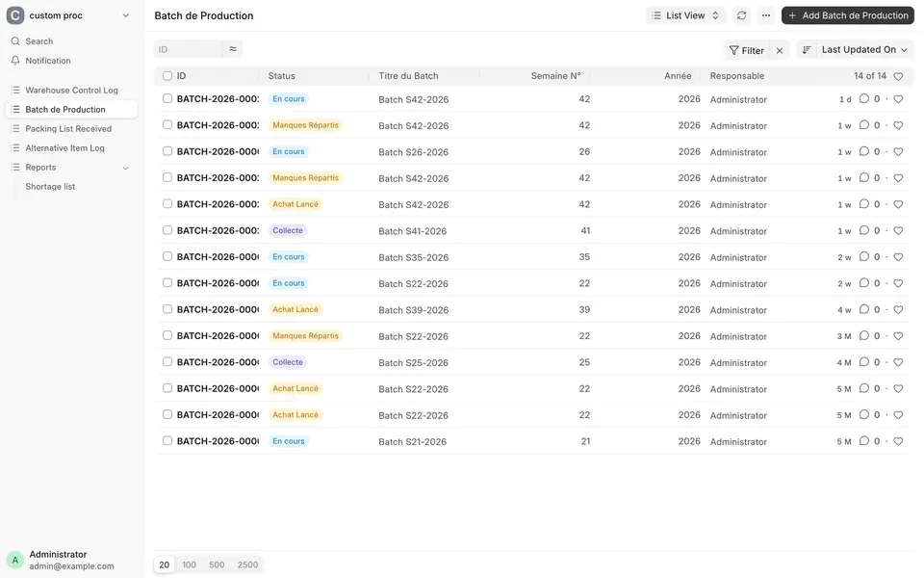Check the S42-2026 Achat Lancé row checkbox

coord(167,203)
